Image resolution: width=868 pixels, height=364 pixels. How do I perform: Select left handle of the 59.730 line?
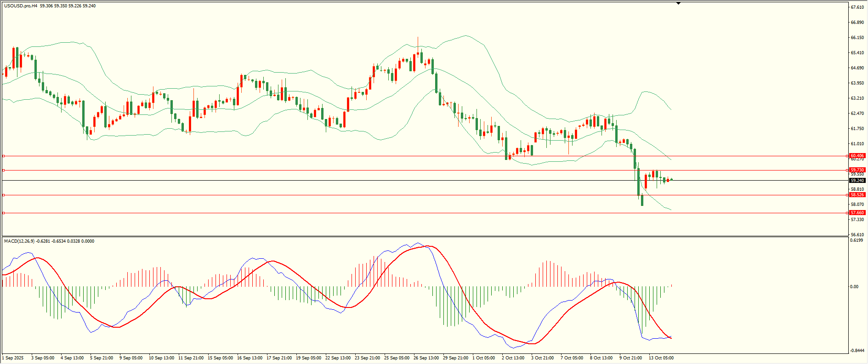(x=4, y=170)
